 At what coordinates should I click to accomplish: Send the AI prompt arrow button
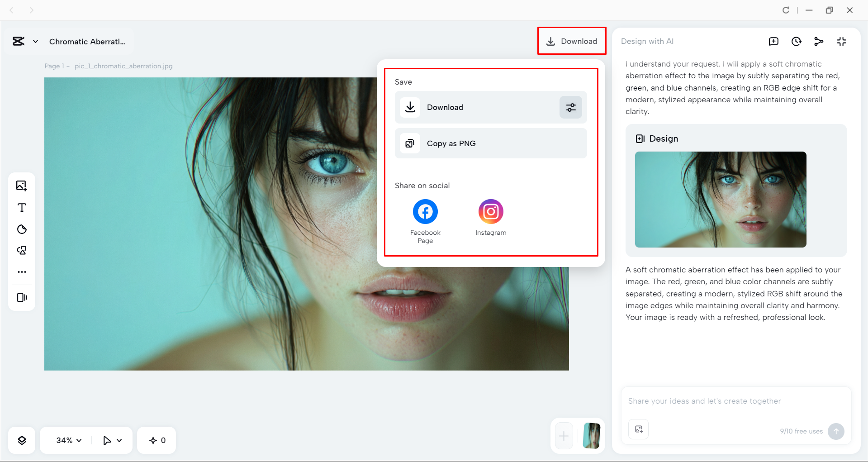click(x=836, y=431)
